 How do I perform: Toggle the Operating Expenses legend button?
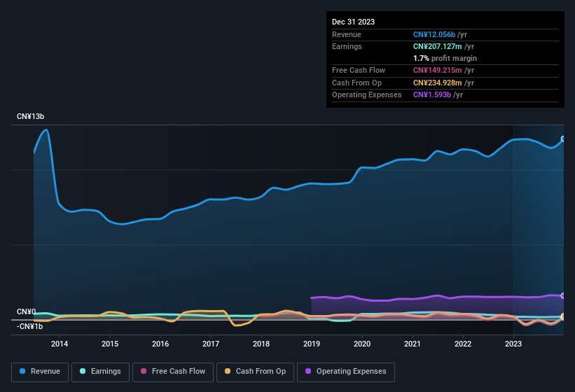coord(346,372)
